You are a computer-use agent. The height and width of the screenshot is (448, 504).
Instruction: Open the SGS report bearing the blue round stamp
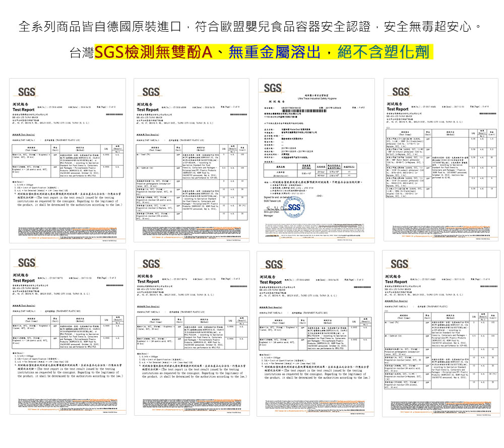pos(317,160)
